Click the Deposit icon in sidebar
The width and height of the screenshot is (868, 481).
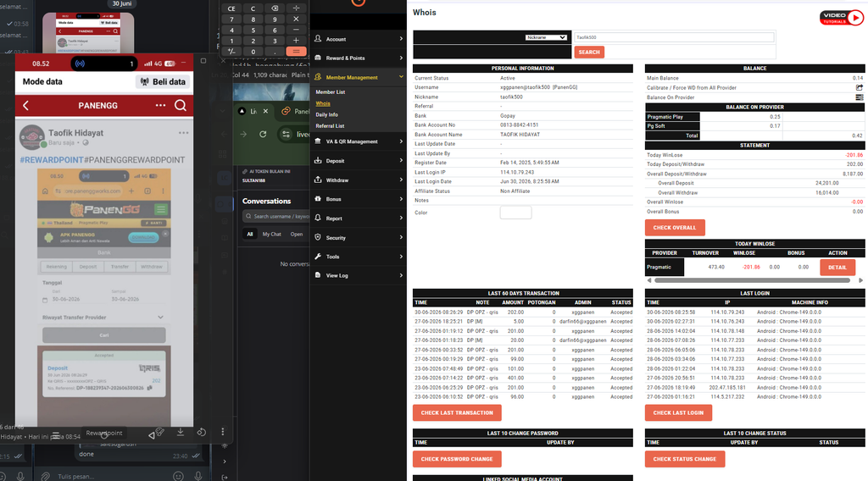318,160
